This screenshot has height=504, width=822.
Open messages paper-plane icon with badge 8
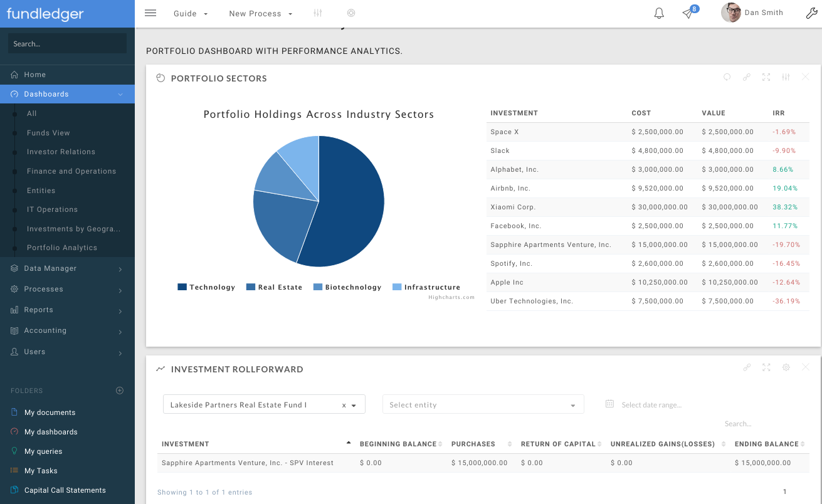(689, 13)
